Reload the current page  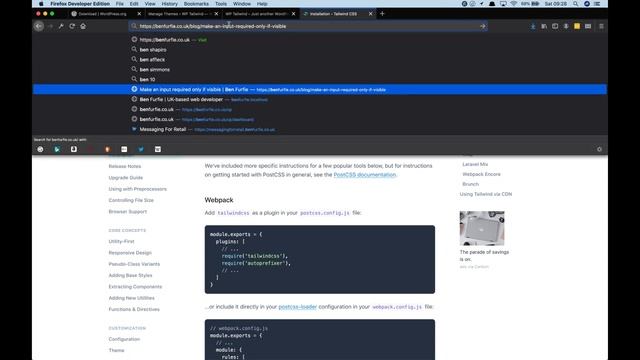pyautogui.click(x=72, y=26)
